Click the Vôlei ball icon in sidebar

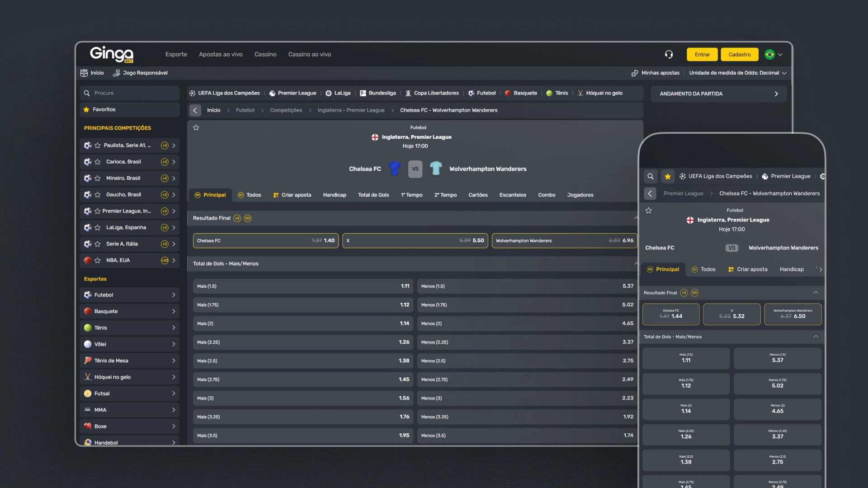[x=88, y=344]
